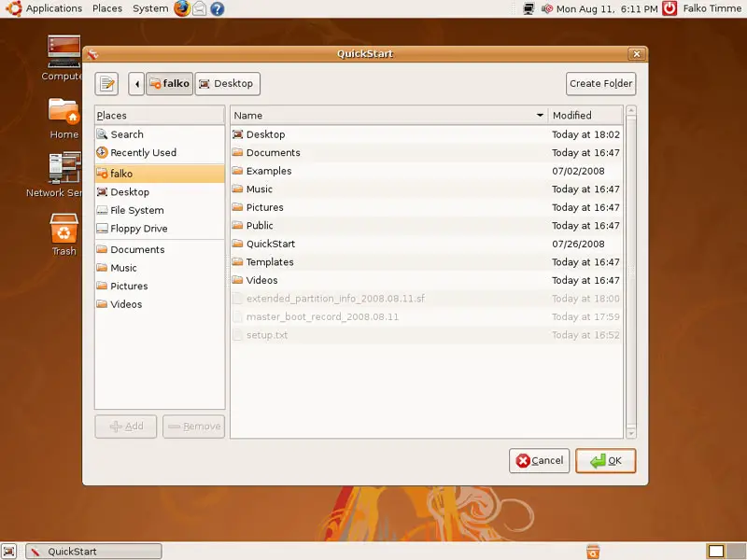Click the clock showing Mon Aug 11
Viewport: 747px width, 560px height.
(x=606, y=8)
